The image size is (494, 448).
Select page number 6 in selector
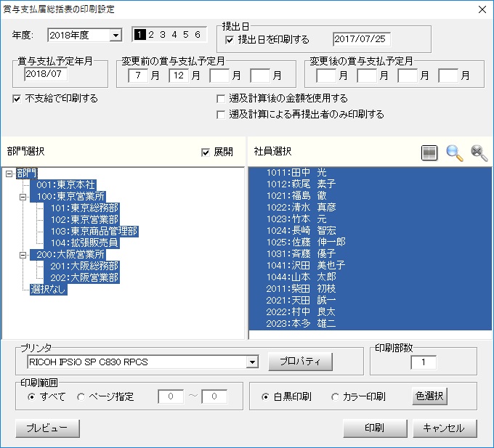(198, 35)
